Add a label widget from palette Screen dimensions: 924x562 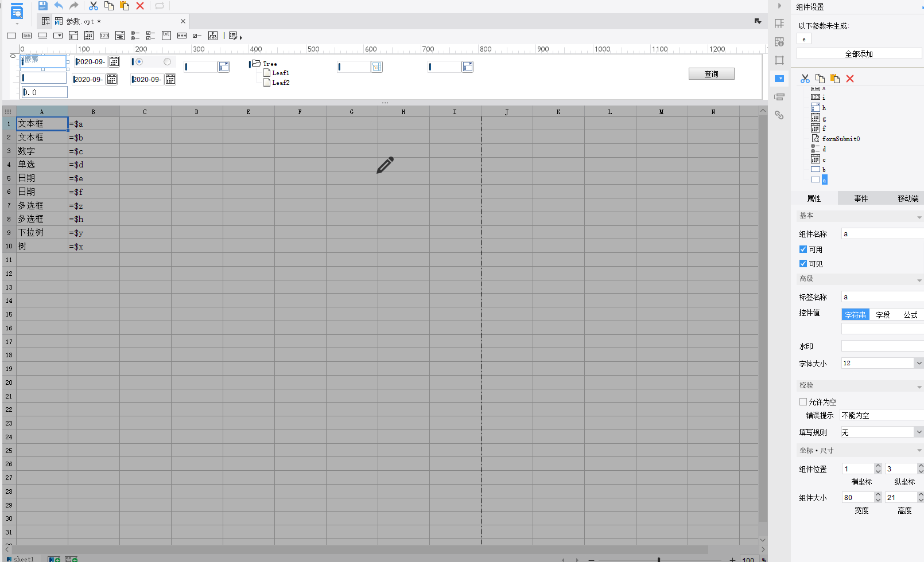(27, 36)
